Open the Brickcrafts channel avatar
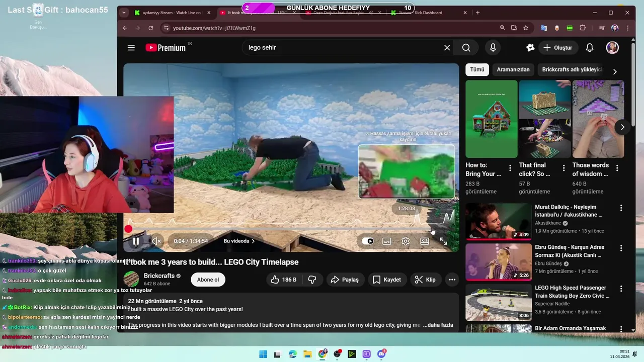Screen dimensions: 644x362 131,279
